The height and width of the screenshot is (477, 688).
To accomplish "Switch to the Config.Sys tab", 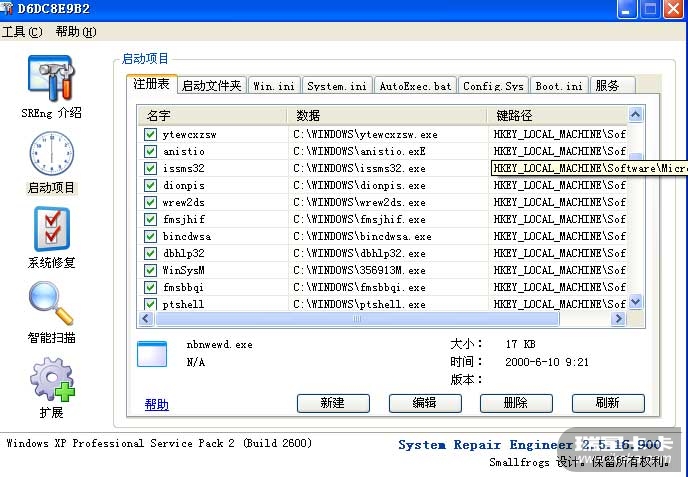I will [x=494, y=86].
